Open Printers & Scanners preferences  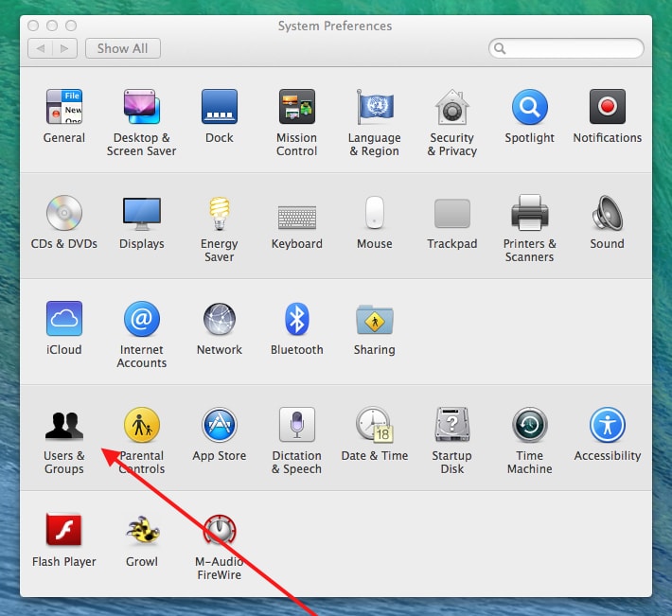[530, 213]
